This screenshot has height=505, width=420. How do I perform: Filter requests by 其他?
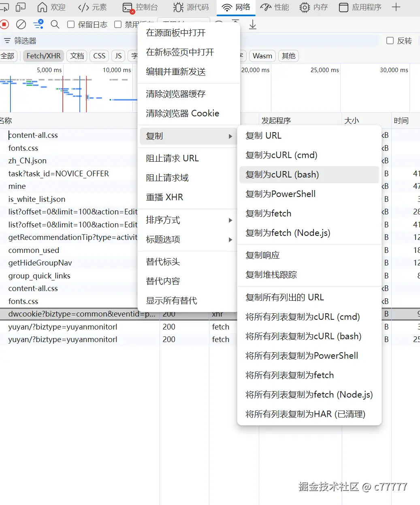[x=289, y=56]
